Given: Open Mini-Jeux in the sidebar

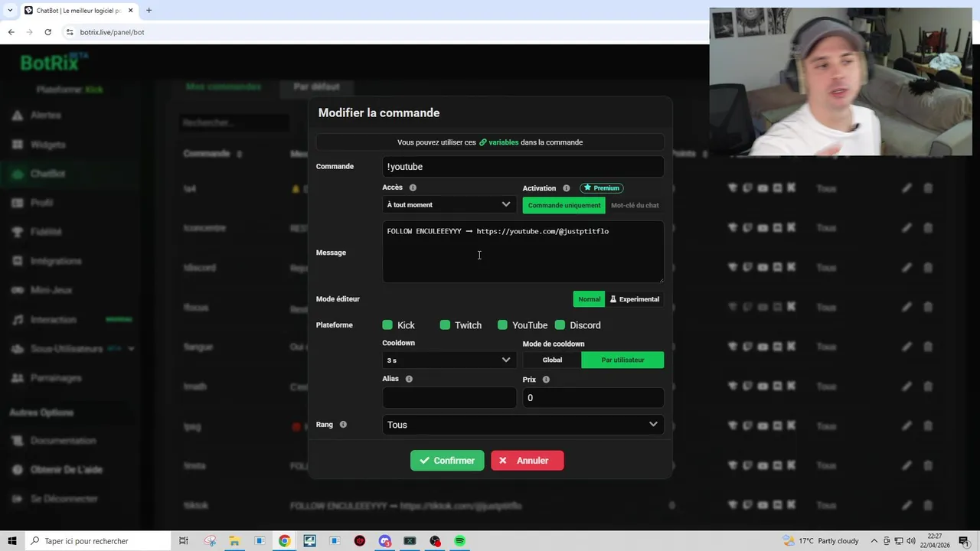Looking at the screenshot, I should 51,290.
